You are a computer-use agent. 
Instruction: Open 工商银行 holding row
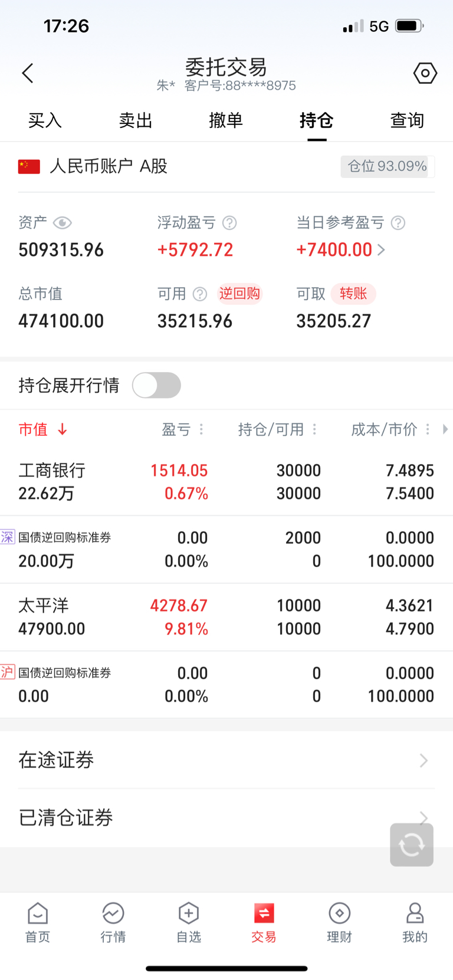point(226,482)
